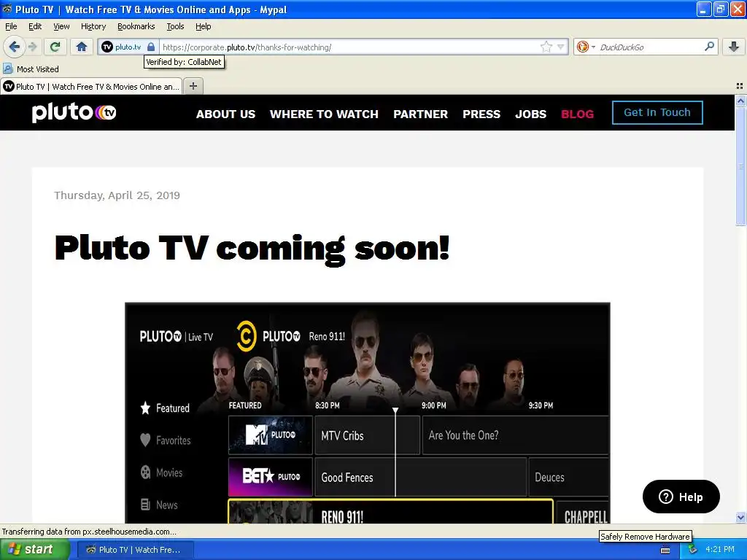Open the PARTNER page
This screenshot has height=560, width=747.
pyautogui.click(x=420, y=114)
